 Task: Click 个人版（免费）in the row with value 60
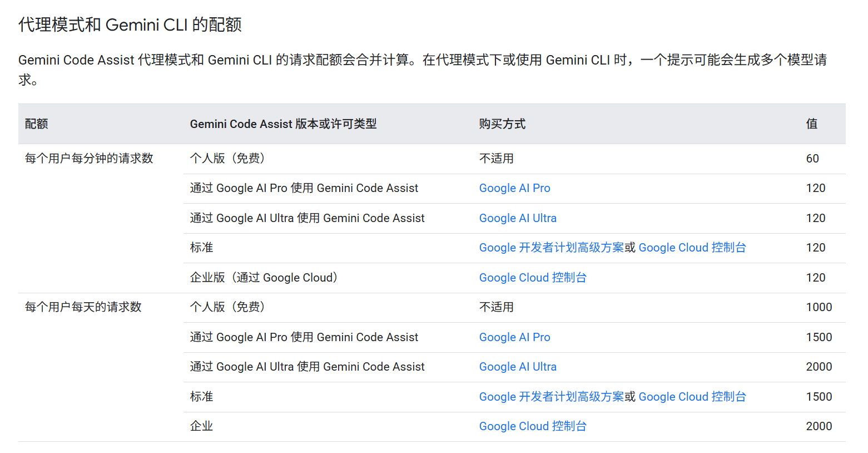tap(229, 159)
